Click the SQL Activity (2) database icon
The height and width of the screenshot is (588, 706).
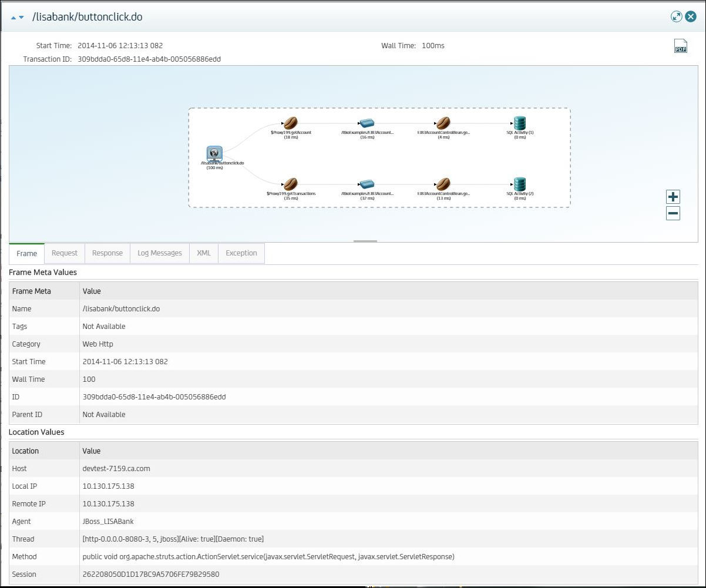coord(519,184)
